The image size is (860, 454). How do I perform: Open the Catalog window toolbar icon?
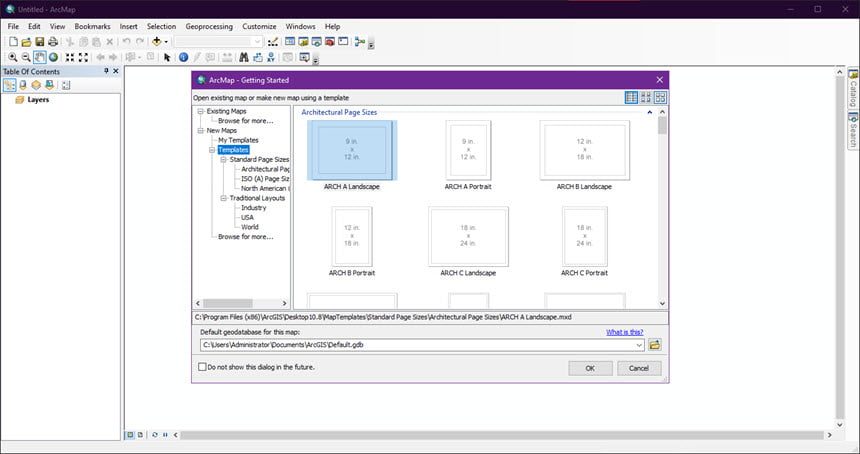(x=303, y=42)
